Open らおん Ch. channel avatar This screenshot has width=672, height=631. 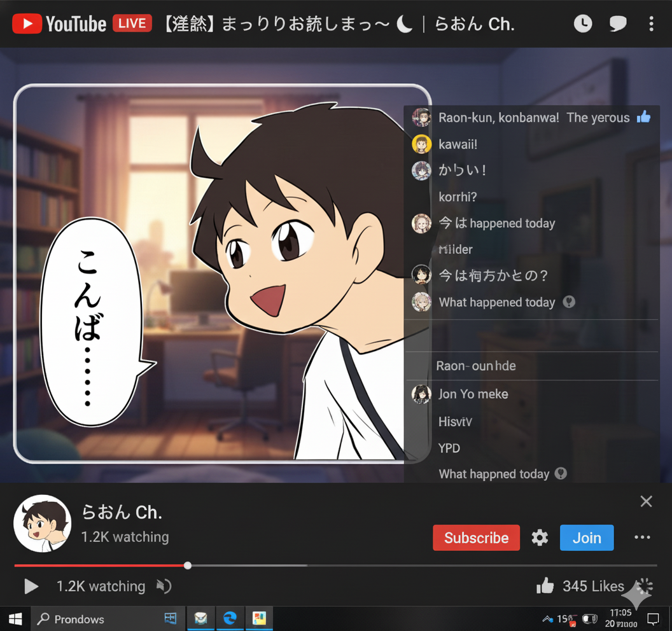coord(42,524)
